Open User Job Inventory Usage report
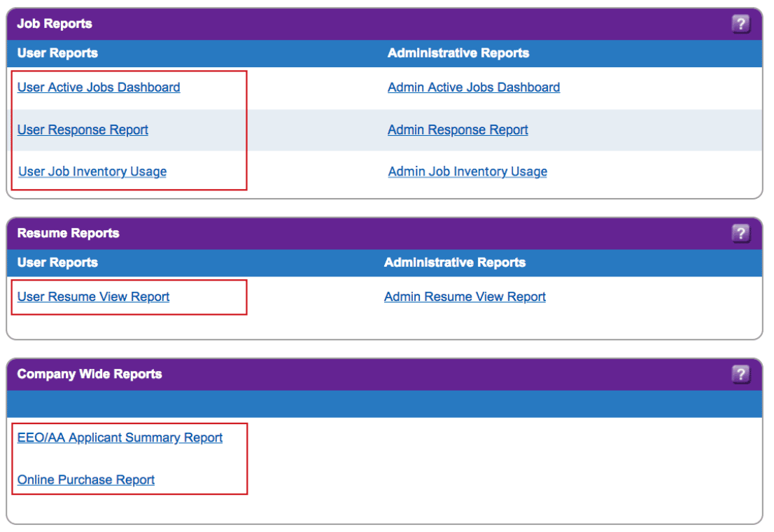Screen dimensions: 774x532 [x=92, y=171]
